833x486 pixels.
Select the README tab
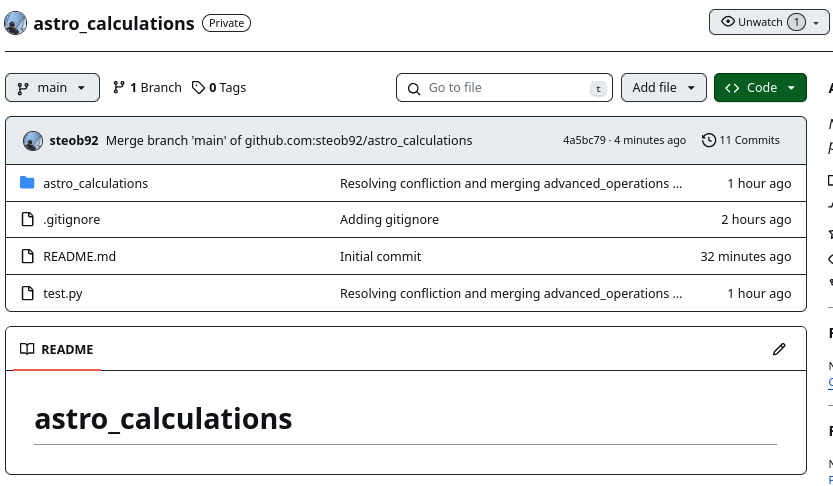coord(57,349)
